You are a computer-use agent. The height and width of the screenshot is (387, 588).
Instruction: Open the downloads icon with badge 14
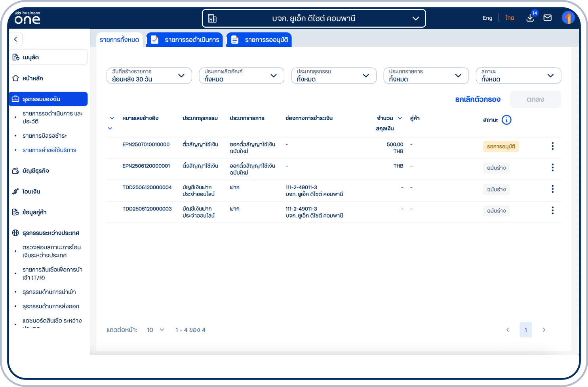pyautogui.click(x=530, y=18)
